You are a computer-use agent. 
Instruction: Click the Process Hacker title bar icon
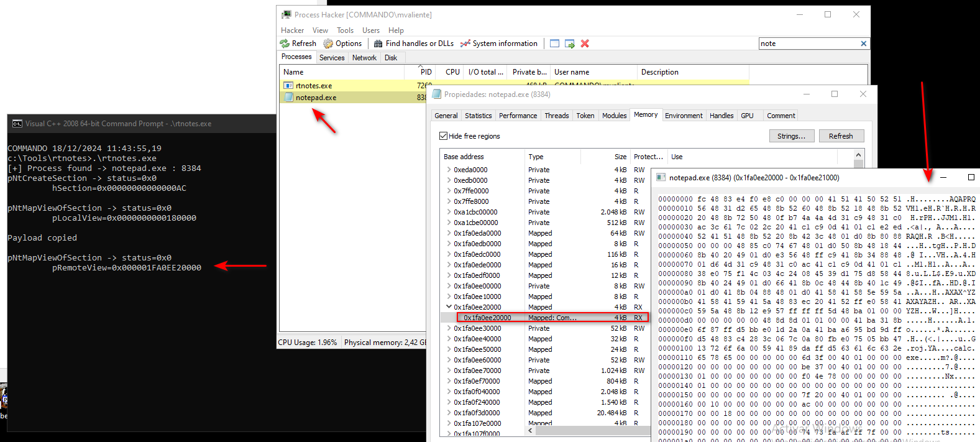point(286,14)
